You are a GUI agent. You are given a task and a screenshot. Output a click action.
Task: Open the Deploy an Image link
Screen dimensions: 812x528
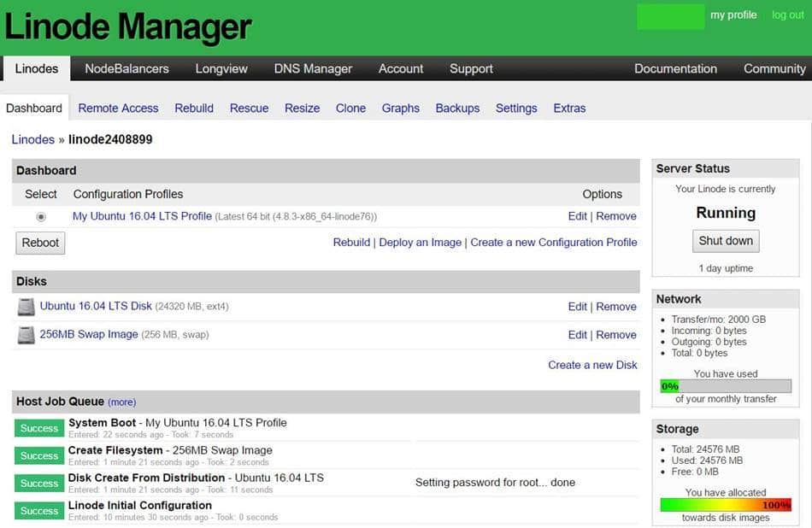(420, 243)
